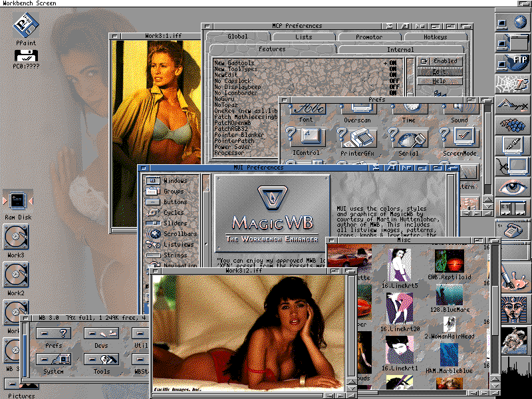Launch the telephone dock icon
Image resolution: width=532 pixels, height=399 pixels.
(512, 229)
